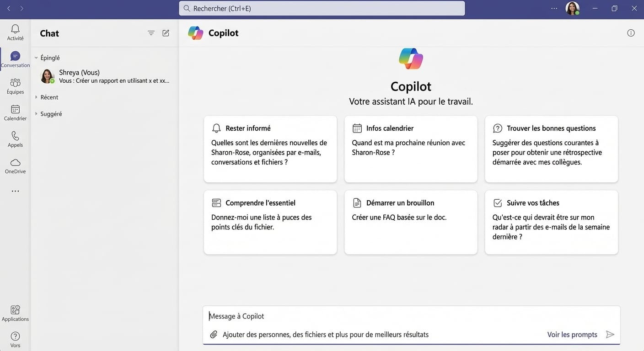
Task: Click the Copilot logo in the header
Action: click(196, 32)
